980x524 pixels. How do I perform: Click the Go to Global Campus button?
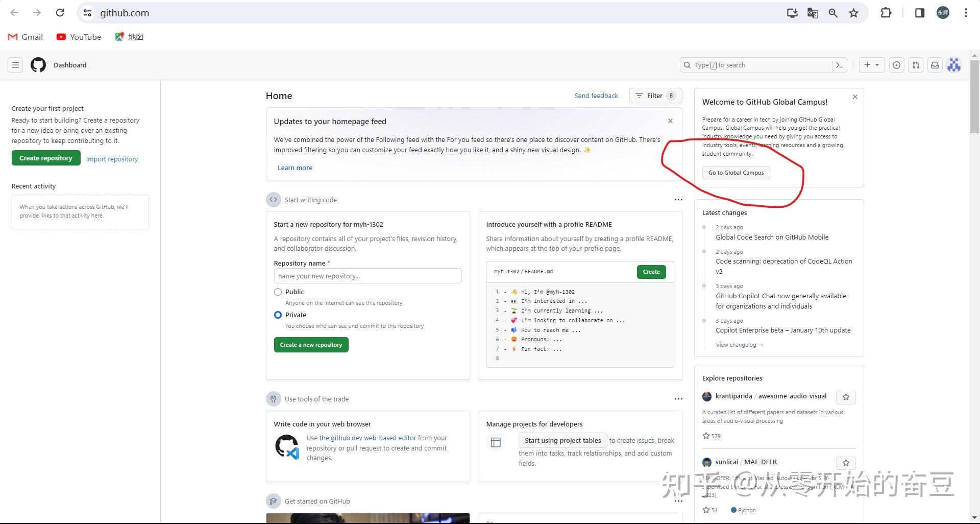click(736, 173)
